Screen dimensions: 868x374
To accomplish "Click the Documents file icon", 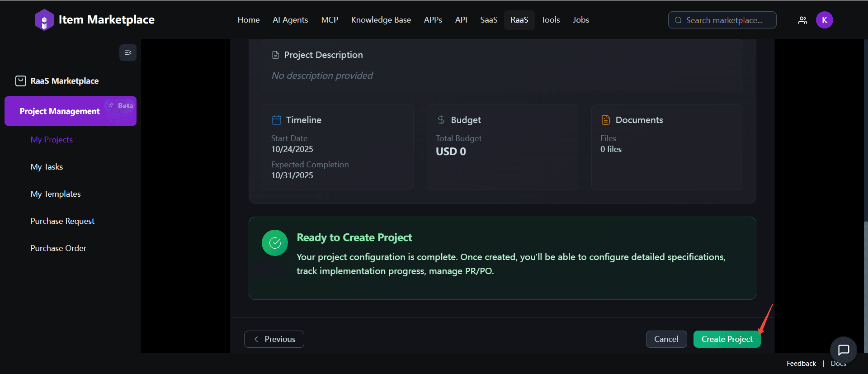I will [605, 120].
